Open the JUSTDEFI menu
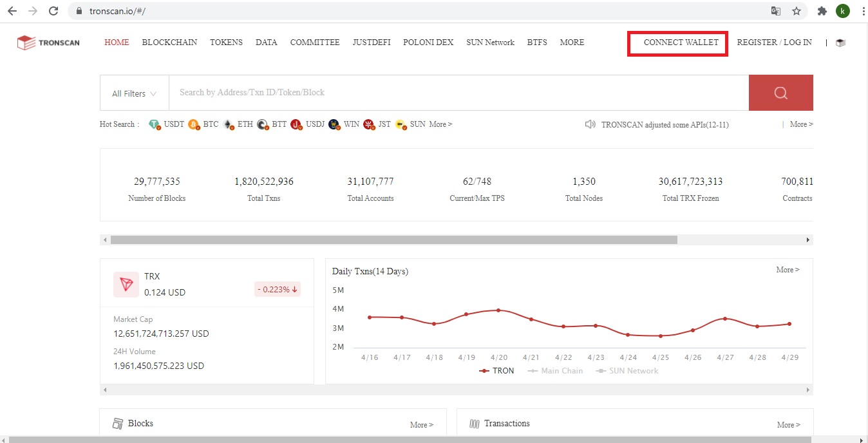This screenshot has height=443, width=868. tap(372, 42)
